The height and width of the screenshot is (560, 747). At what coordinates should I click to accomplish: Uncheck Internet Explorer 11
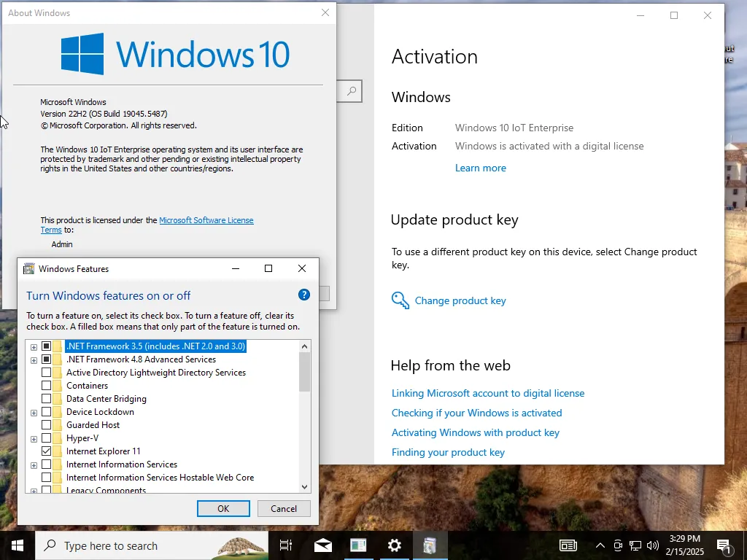(46, 451)
